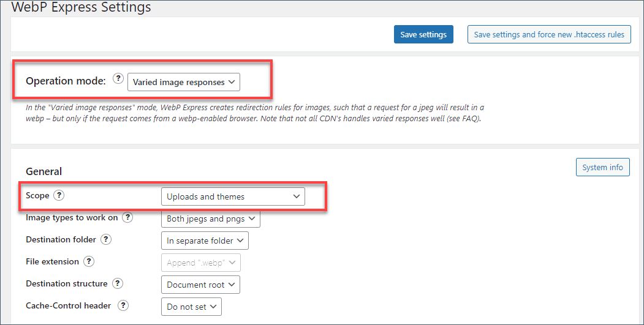The image size is (644, 325).
Task: Open the Image types to work on dropdown
Action: (211, 219)
